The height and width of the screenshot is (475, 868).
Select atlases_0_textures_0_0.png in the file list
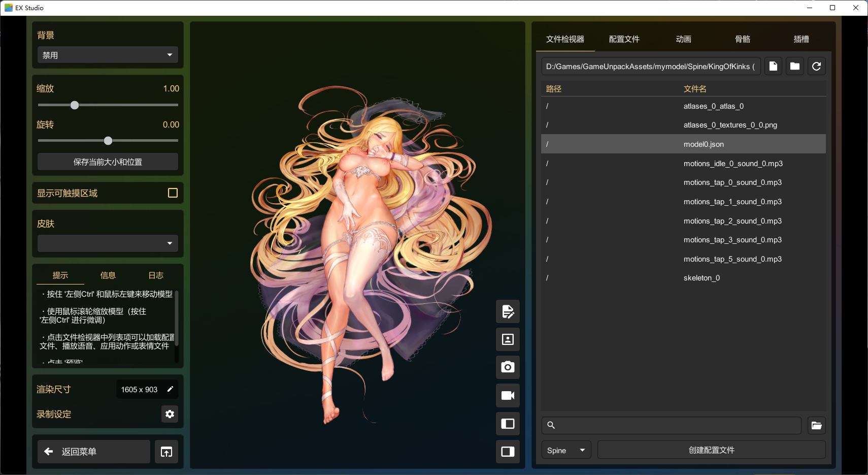pos(683,125)
